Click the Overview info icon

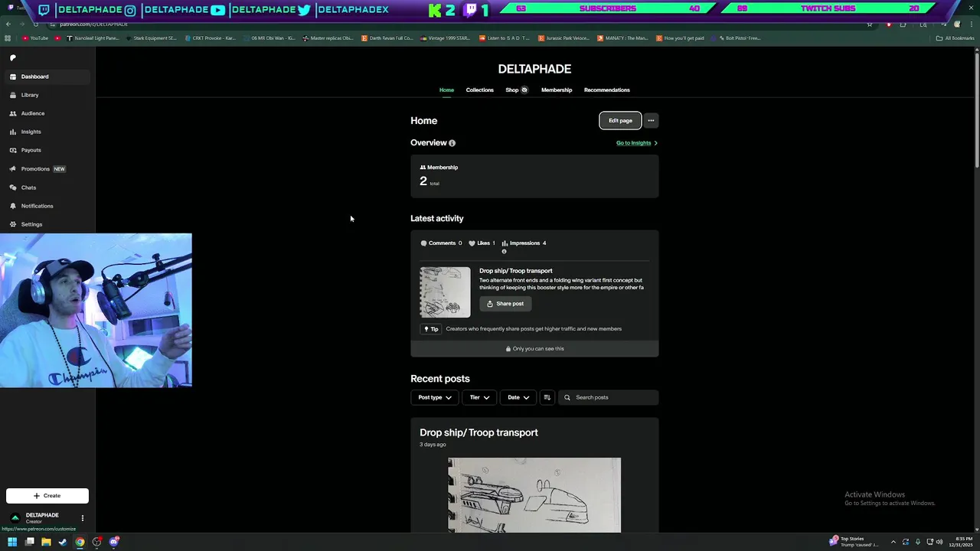click(x=452, y=143)
